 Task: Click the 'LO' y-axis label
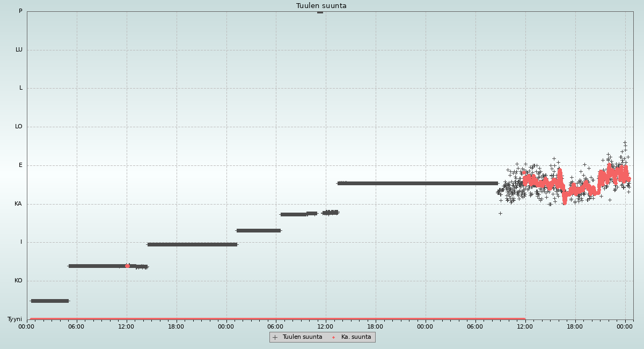[x=19, y=127]
